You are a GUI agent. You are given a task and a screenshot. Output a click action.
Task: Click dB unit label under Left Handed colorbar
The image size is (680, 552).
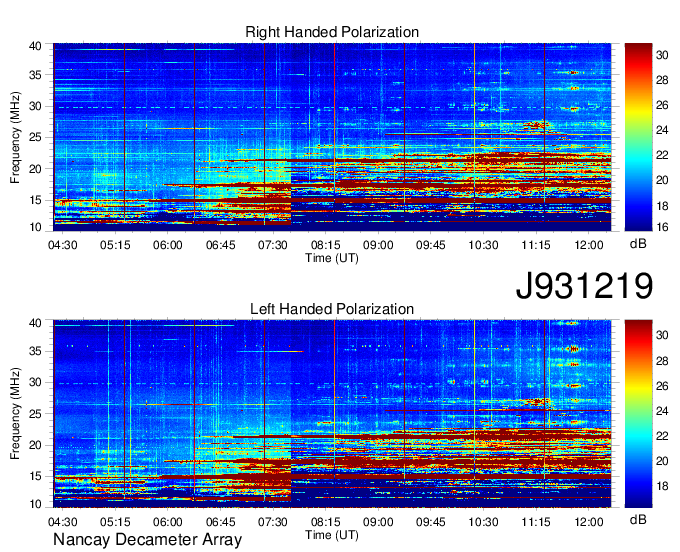pyautogui.click(x=638, y=519)
